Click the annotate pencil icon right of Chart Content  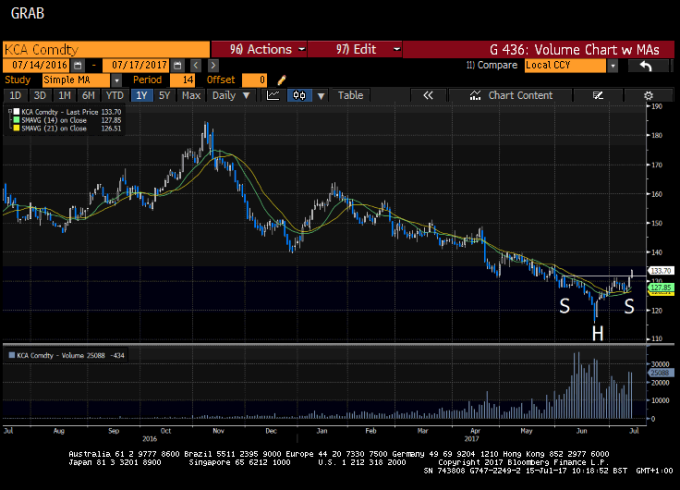(x=598, y=95)
